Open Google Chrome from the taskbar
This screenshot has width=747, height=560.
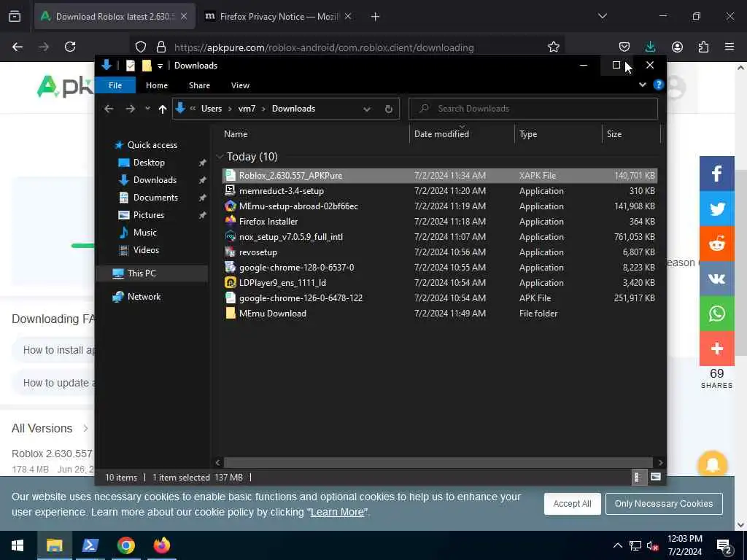tap(125, 545)
